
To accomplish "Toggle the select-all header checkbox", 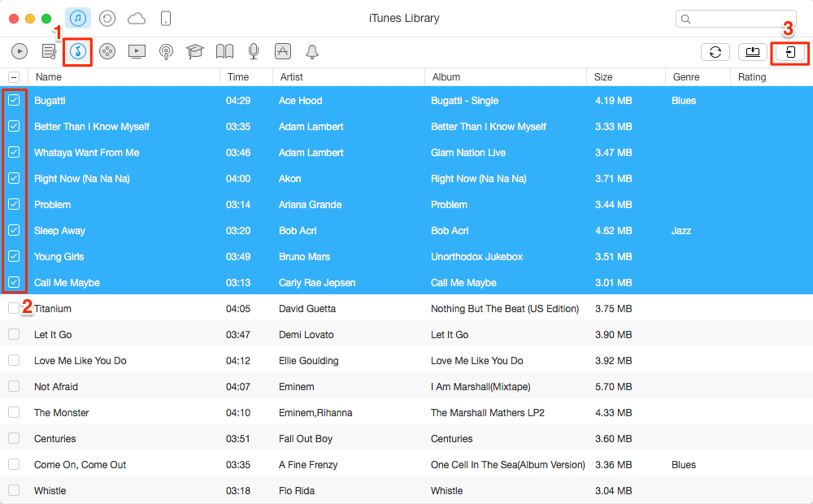I will (14, 77).
